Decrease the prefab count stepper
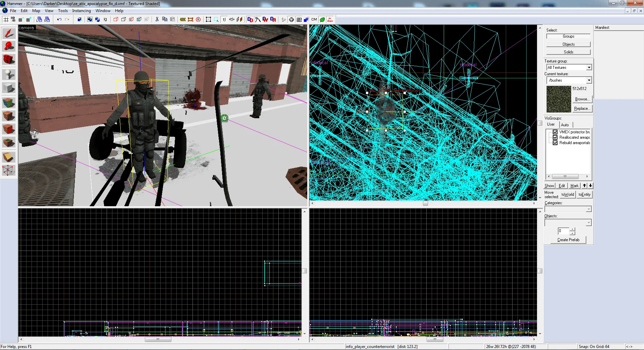Image resolution: width=644 pixels, height=350 pixels. (x=572, y=233)
